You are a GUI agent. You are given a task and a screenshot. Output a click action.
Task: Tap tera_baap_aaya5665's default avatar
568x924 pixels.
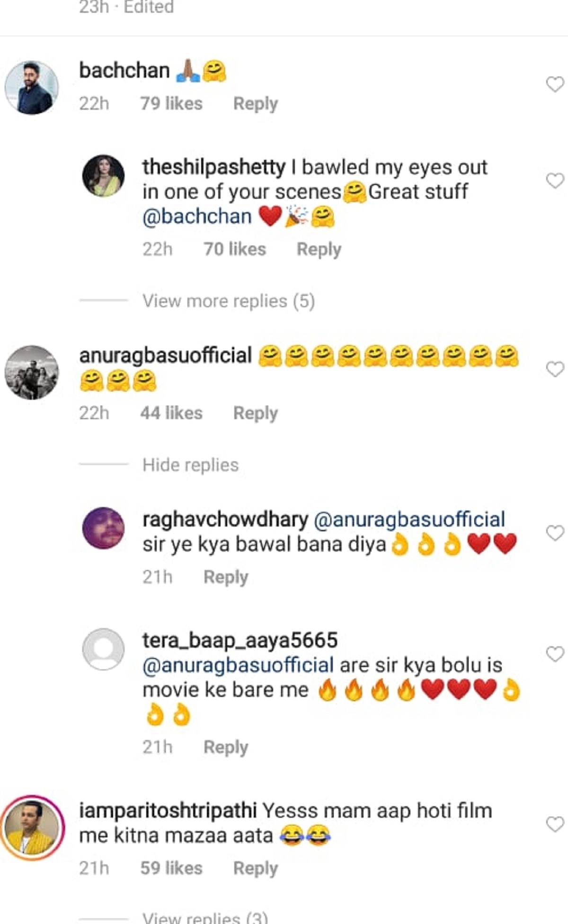tap(104, 649)
